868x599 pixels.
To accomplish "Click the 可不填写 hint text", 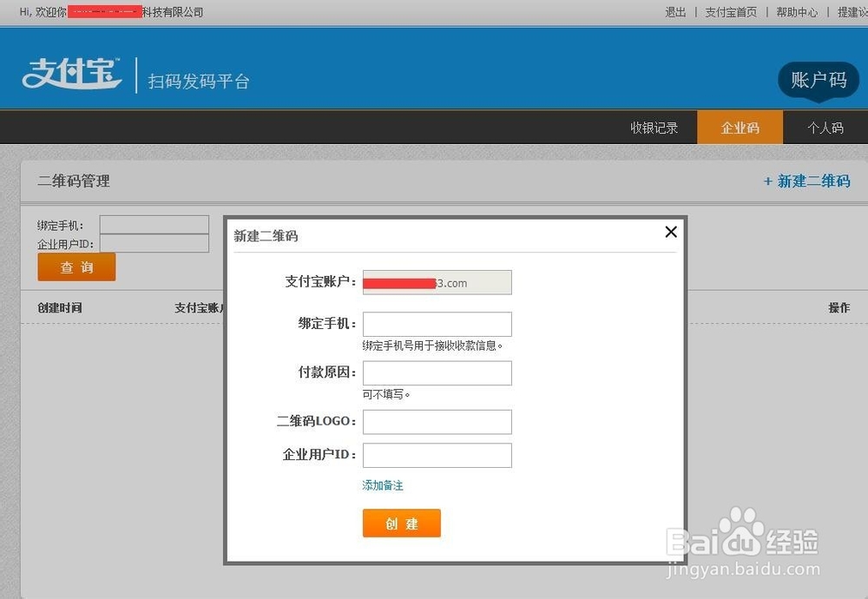I will coord(386,395).
